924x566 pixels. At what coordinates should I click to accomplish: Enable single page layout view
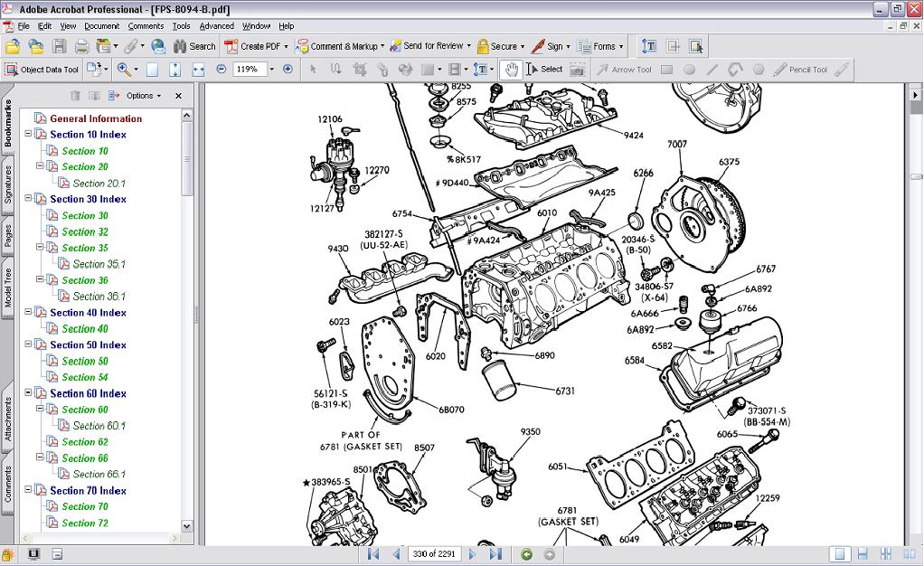click(840, 554)
